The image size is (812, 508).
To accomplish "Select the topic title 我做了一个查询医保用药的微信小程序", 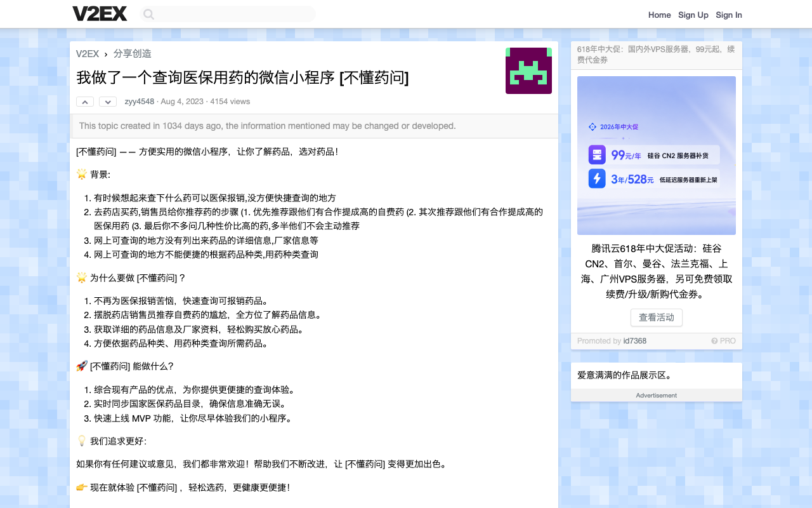I will tap(242, 77).
